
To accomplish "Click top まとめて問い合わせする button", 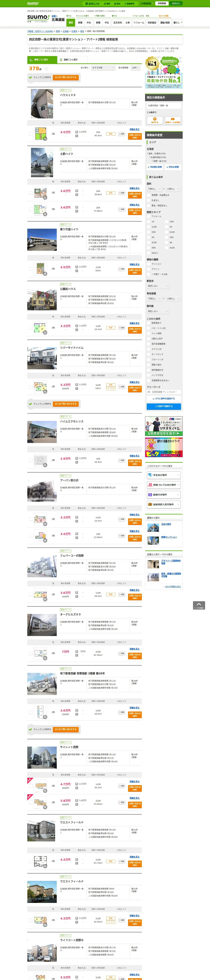I will click(66, 77).
